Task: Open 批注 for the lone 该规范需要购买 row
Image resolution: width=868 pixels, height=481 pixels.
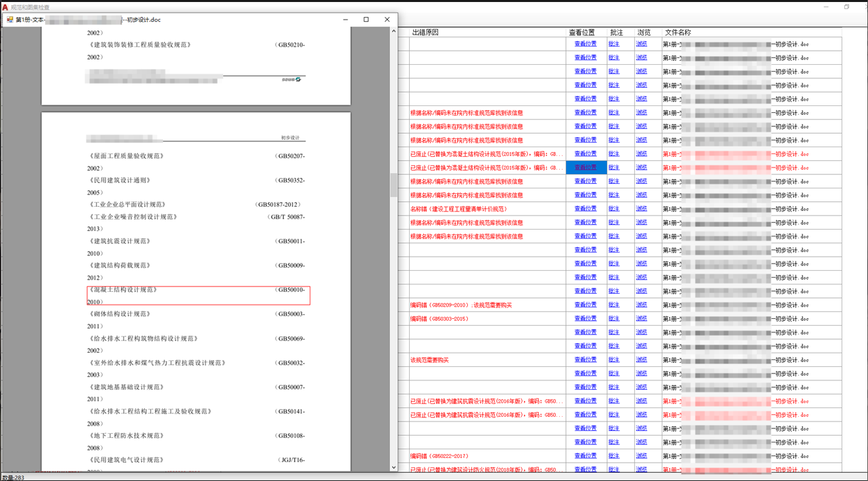Action: pyautogui.click(x=614, y=359)
